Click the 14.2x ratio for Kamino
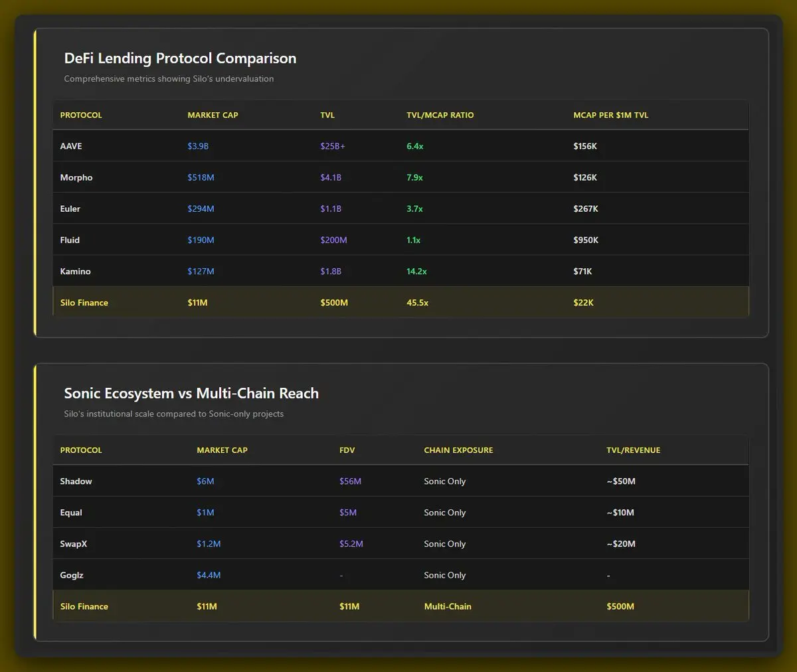This screenshot has height=672, width=797. pos(416,271)
